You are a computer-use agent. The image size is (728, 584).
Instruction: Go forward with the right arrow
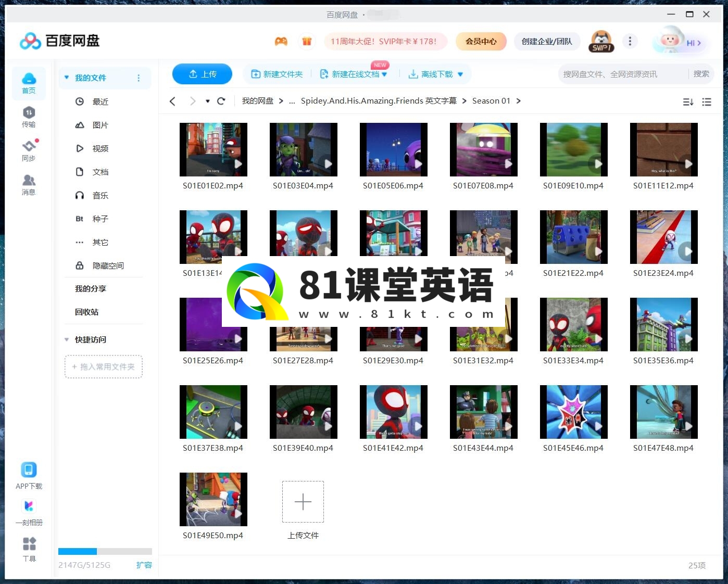coord(193,101)
